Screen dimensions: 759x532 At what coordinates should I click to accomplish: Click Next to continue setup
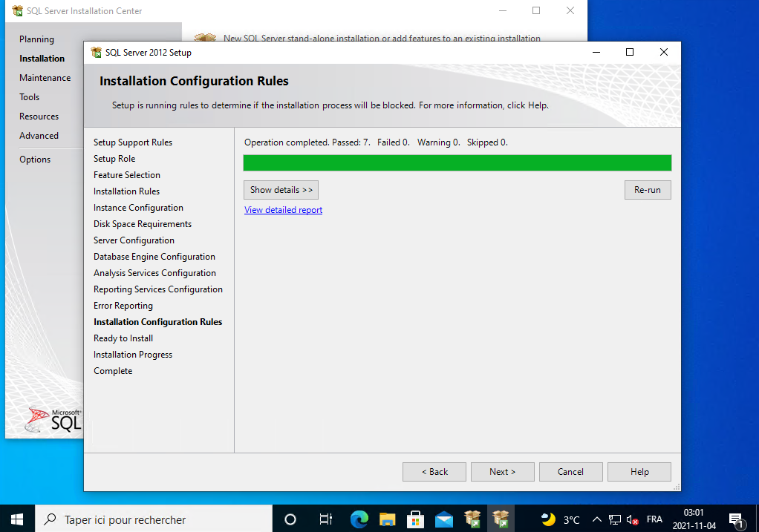(x=502, y=472)
